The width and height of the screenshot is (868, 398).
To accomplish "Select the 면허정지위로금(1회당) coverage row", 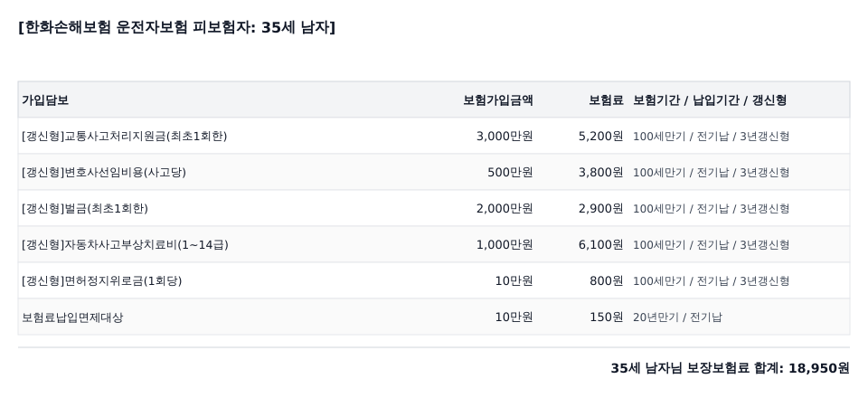I will pyautogui.click(x=433, y=280).
